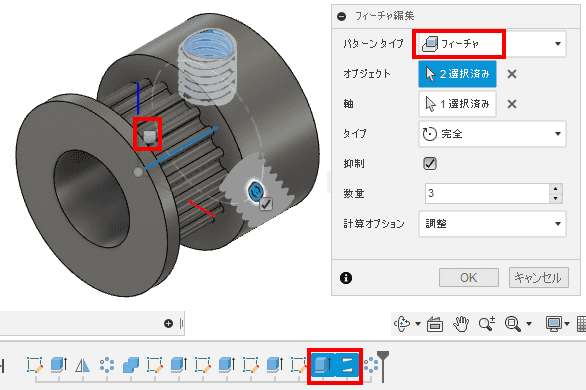
Task: Expand the comments panel plus icon
Action: (x=169, y=324)
